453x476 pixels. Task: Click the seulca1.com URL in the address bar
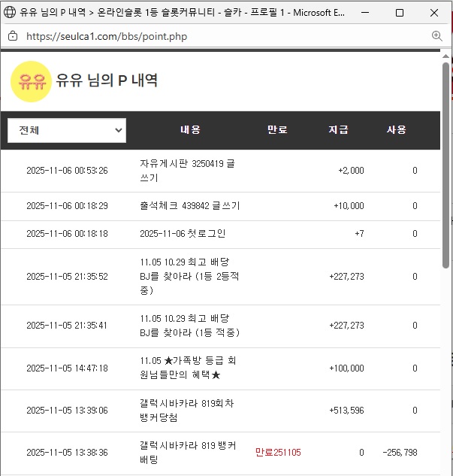[107, 36]
